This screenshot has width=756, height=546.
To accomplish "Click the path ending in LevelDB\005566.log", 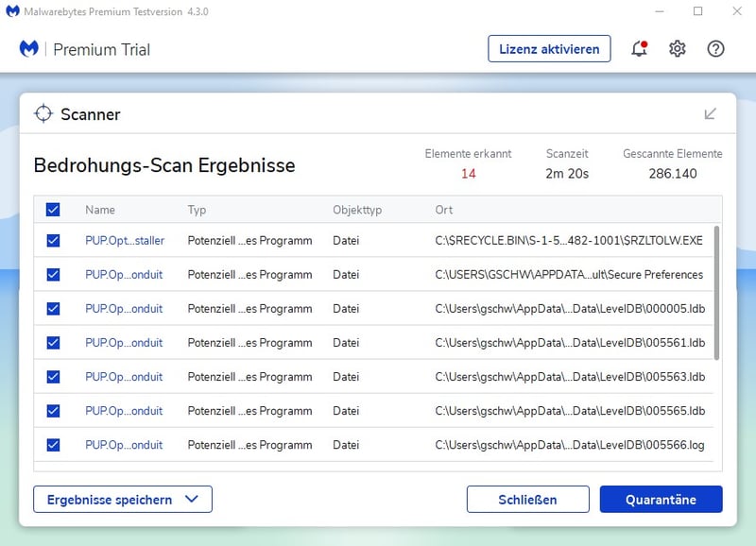I will click(x=570, y=445).
